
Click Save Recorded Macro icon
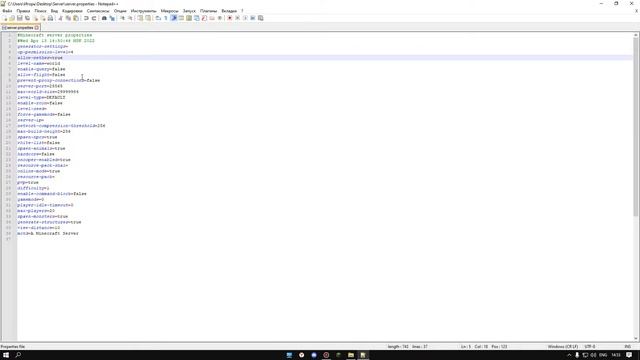click(x=261, y=18)
